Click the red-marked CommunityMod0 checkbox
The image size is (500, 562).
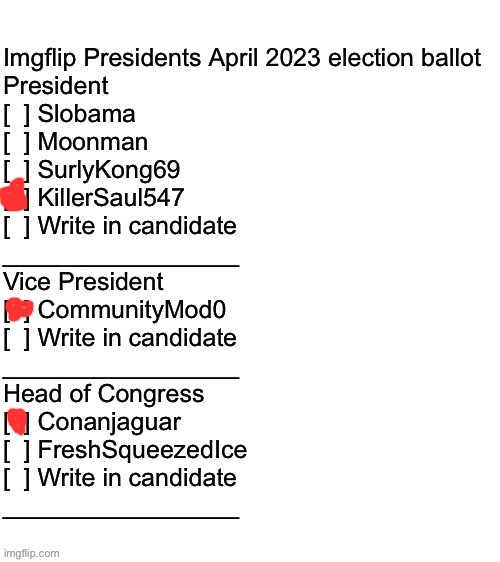18,310
